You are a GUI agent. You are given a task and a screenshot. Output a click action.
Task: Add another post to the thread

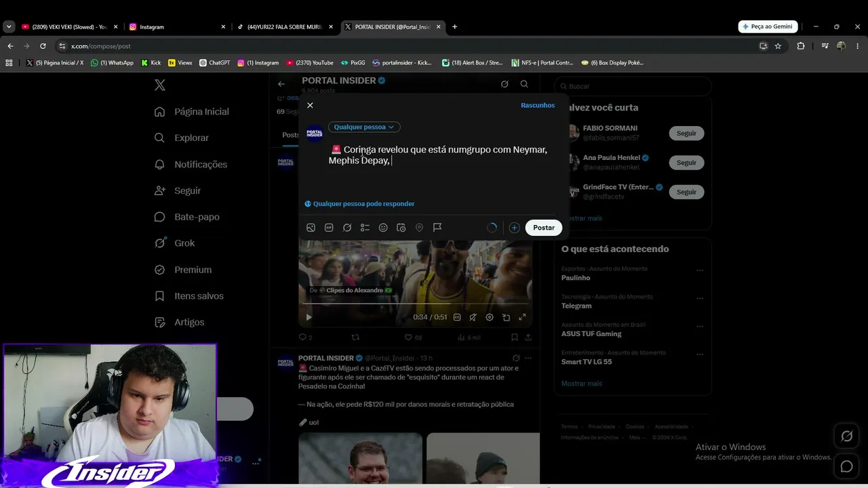click(x=515, y=228)
